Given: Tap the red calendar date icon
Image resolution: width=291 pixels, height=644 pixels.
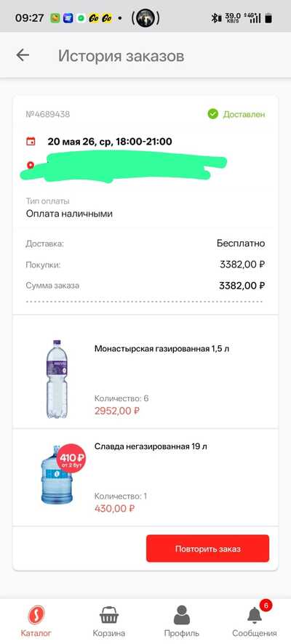Looking at the screenshot, I should (31, 142).
